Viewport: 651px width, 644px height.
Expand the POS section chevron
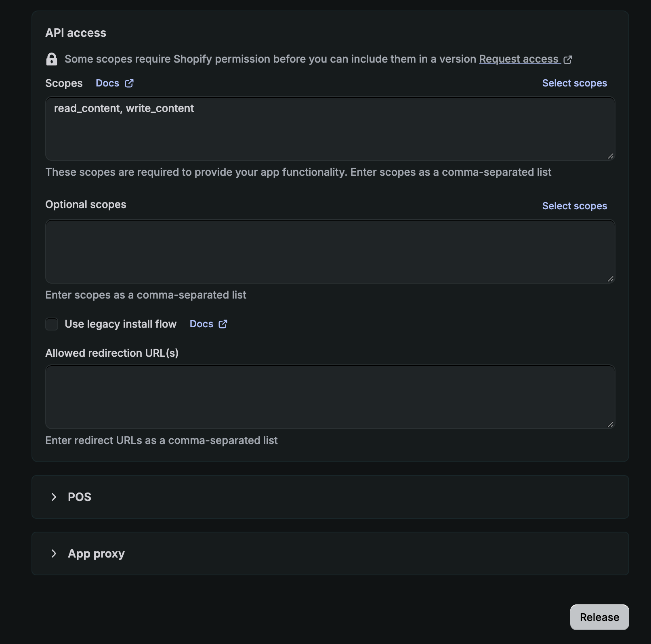click(54, 497)
